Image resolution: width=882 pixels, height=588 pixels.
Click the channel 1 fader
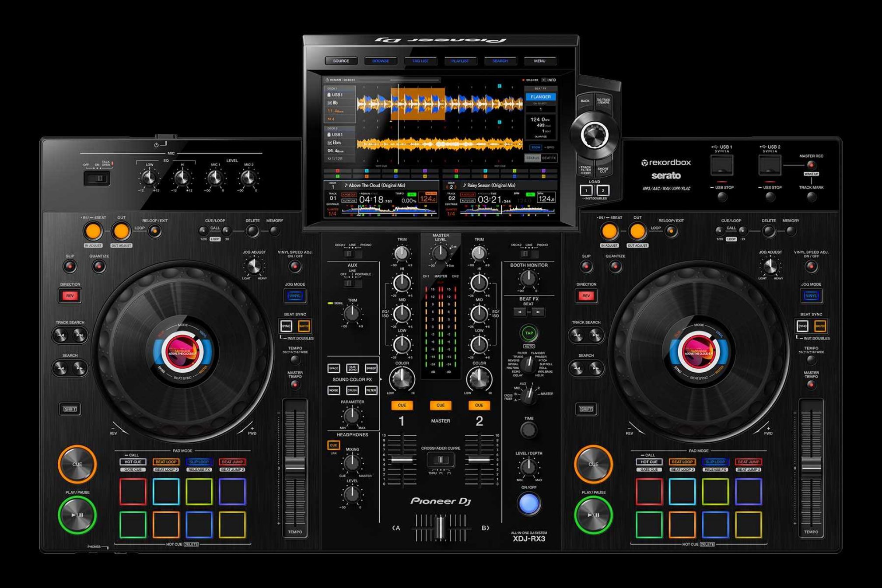(402, 460)
